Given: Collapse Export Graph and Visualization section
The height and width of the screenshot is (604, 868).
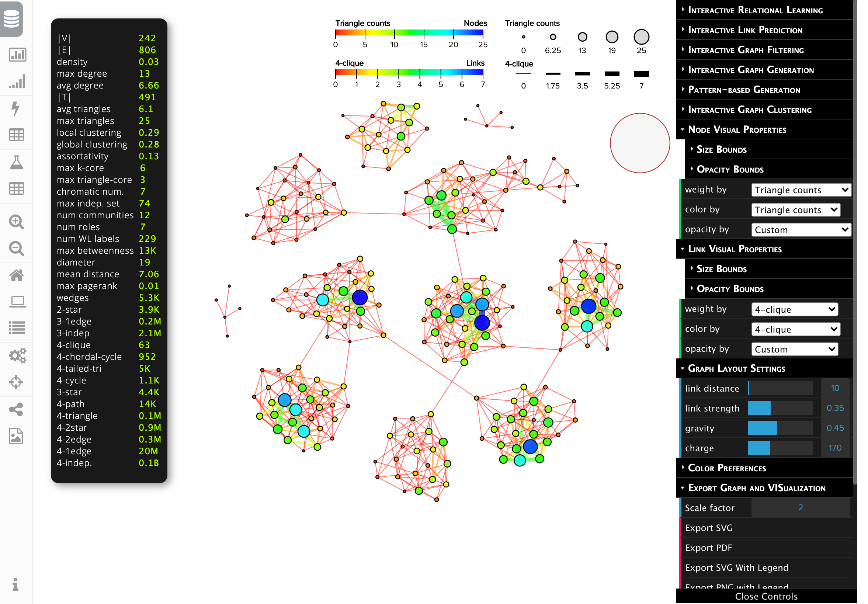Looking at the screenshot, I should [765, 488].
